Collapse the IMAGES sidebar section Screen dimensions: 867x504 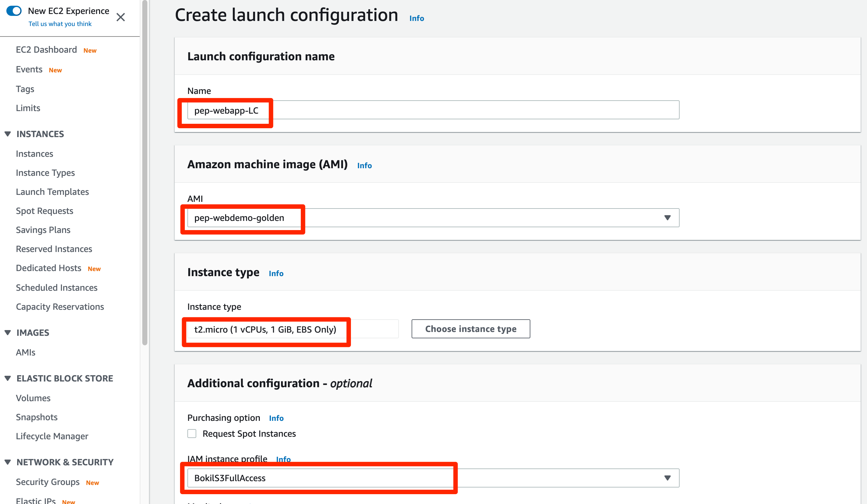[x=8, y=332]
